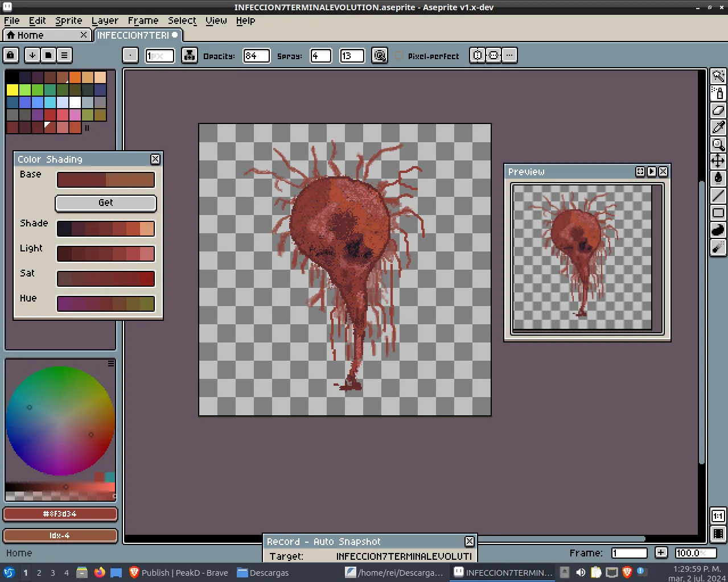Image resolution: width=728 pixels, height=582 pixels.
Task: Open the Help menu
Action: point(246,20)
